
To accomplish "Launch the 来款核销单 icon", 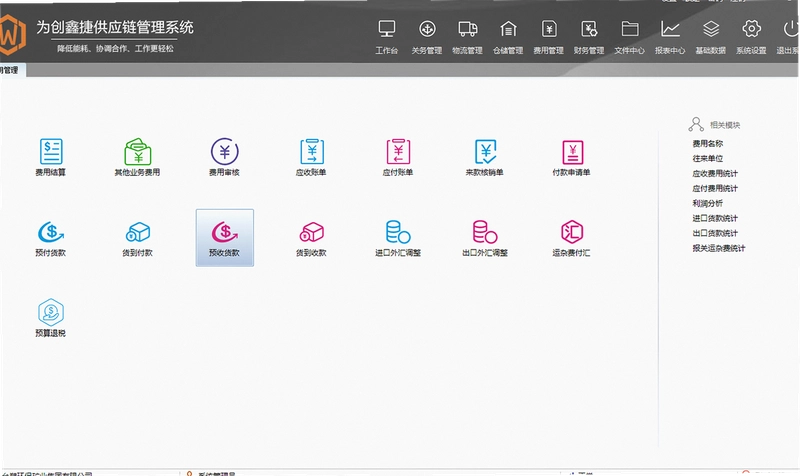I will tap(485, 151).
